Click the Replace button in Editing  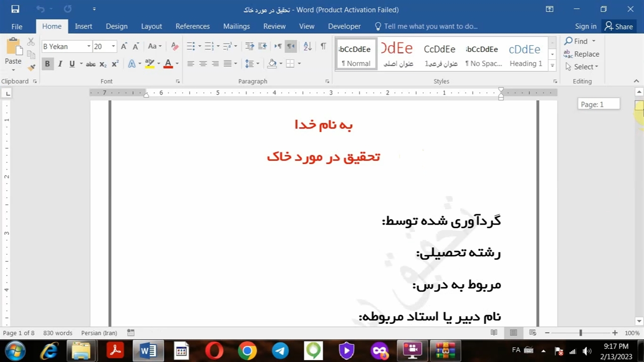click(581, 54)
